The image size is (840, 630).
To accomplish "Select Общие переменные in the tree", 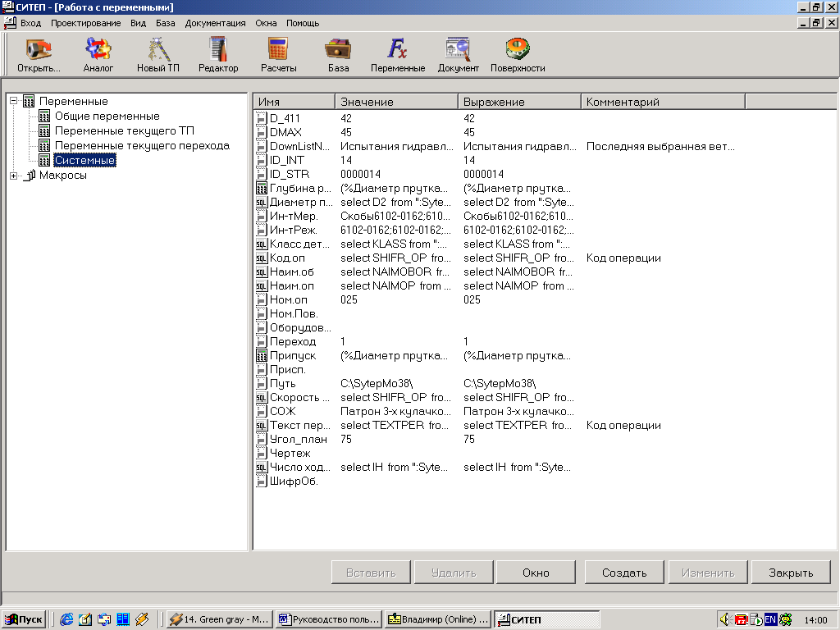I will [107, 116].
